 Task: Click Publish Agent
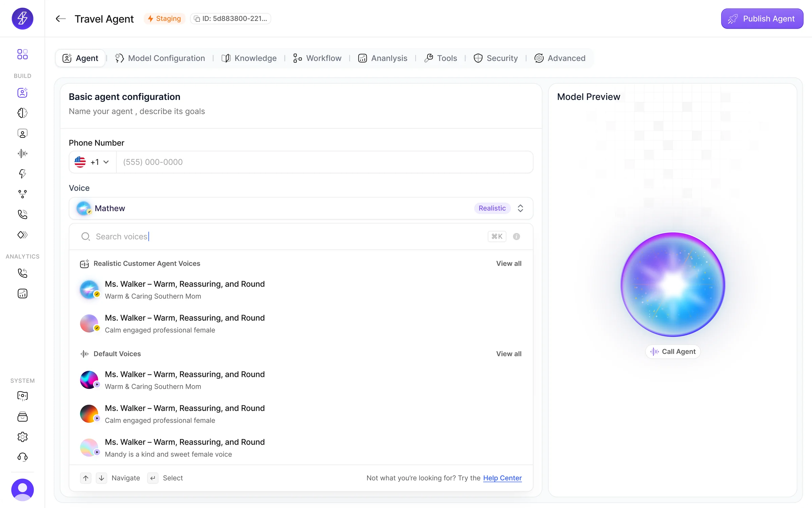[762, 18]
